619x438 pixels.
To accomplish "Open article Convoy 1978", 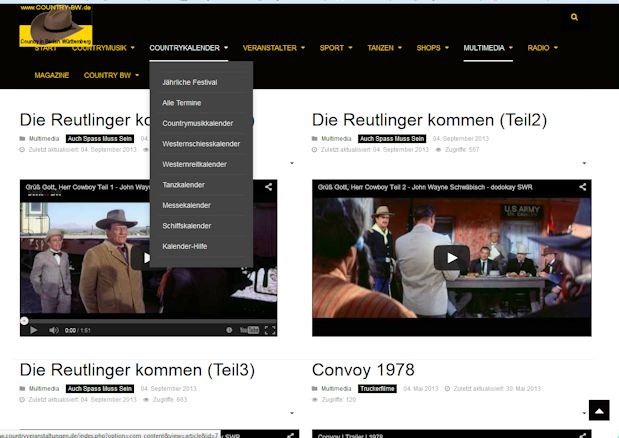I will point(363,370).
